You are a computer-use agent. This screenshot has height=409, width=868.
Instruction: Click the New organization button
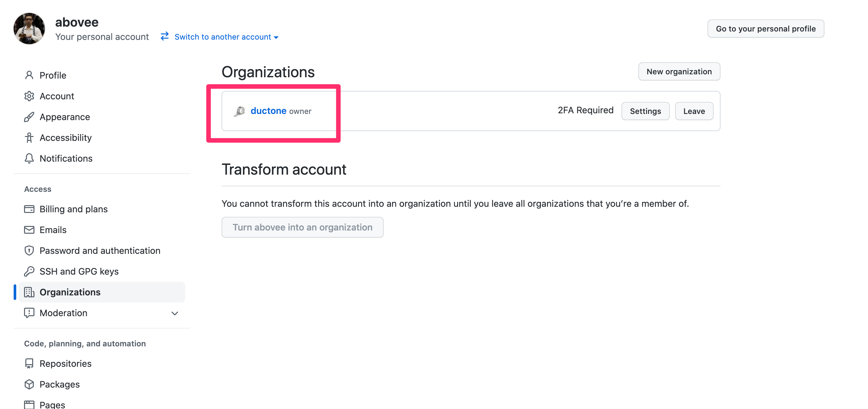(679, 71)
